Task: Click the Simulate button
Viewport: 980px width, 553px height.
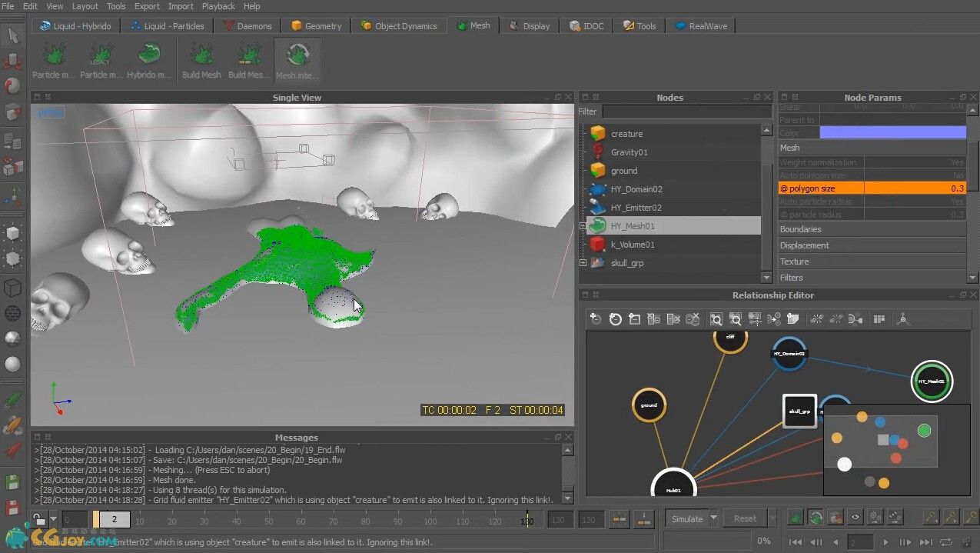Action: click(x=687, y=518)
